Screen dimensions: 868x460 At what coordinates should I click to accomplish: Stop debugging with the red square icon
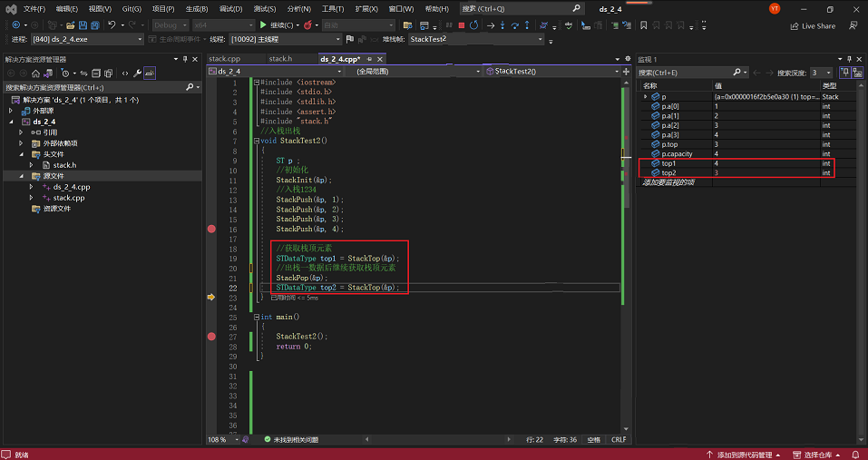click(x=461, y=25)
